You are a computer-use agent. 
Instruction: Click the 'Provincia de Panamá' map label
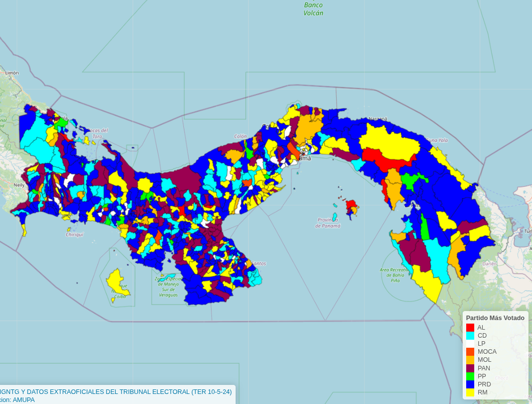[x=328, y=223]
